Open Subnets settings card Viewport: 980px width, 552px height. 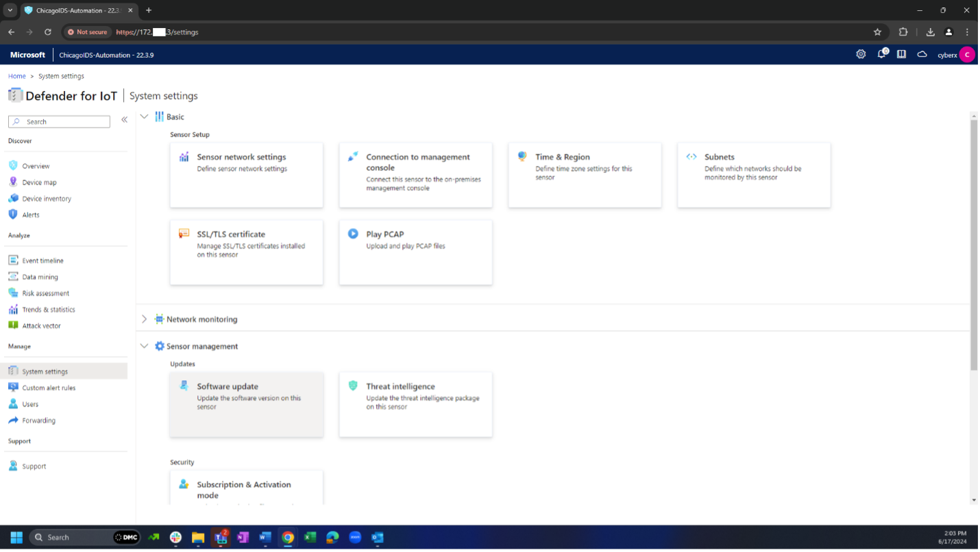click(754, 175)
